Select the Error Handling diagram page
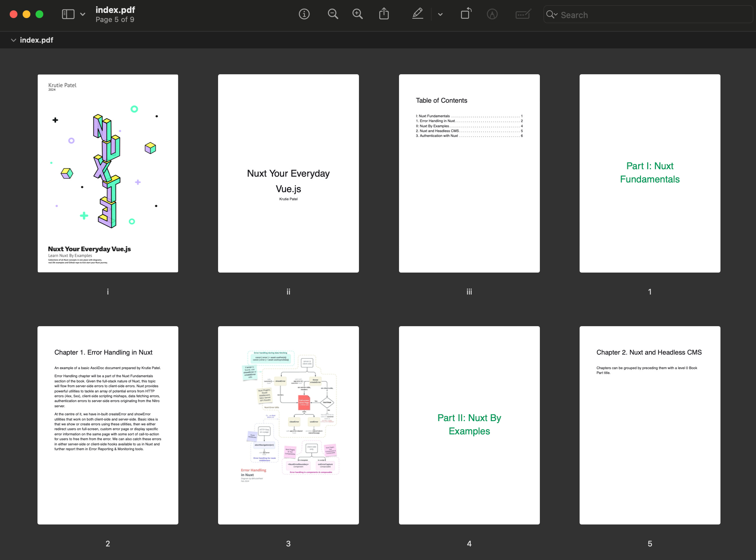The width and height of the screenshot is (756, 560). point(288,425)
